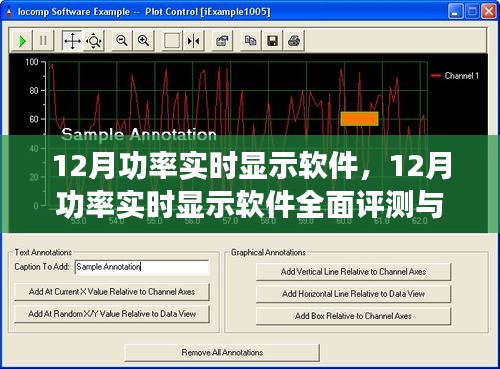The image size is (500, 369).
Task: Click Add Horizontal Line Relative to Data View
Action: (353, 294)
